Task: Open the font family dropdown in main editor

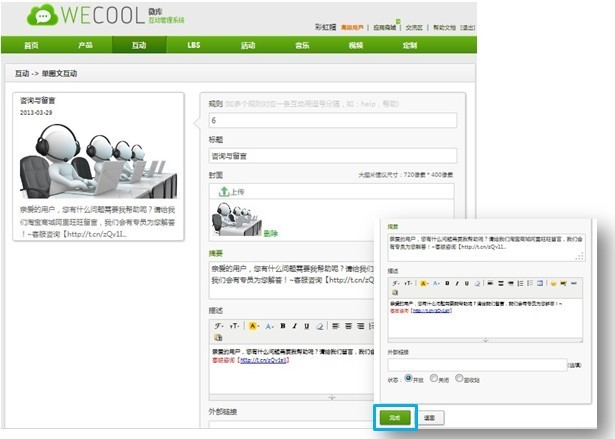Action: [219, 326]
